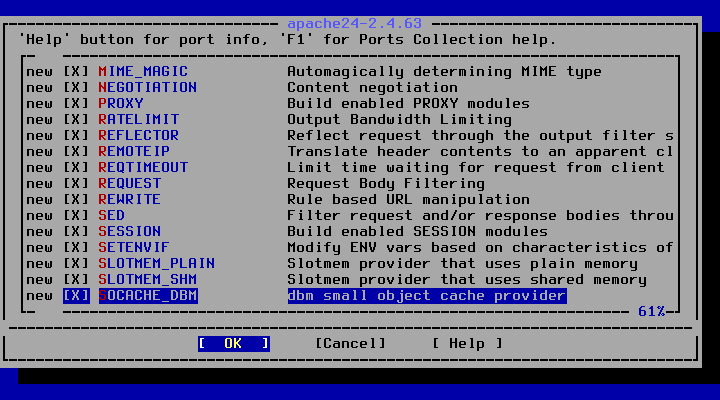Toggle the SESSION checkbox
The image size is (720, 400).
76,231
